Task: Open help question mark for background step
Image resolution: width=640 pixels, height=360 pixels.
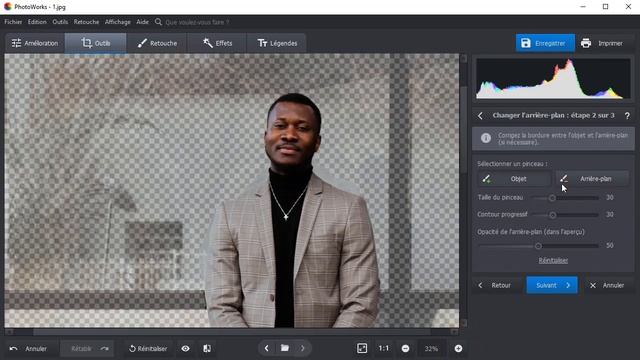Action: 627,116
